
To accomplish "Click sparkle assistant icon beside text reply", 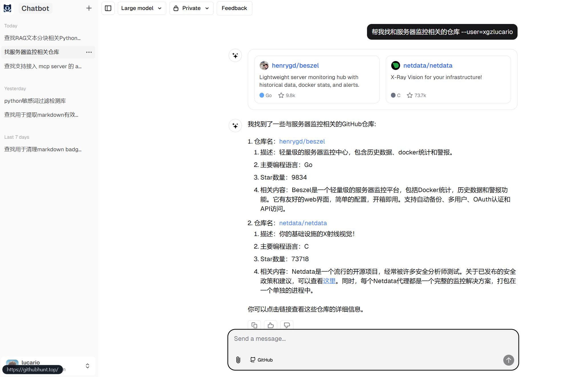I will point(235,125).
